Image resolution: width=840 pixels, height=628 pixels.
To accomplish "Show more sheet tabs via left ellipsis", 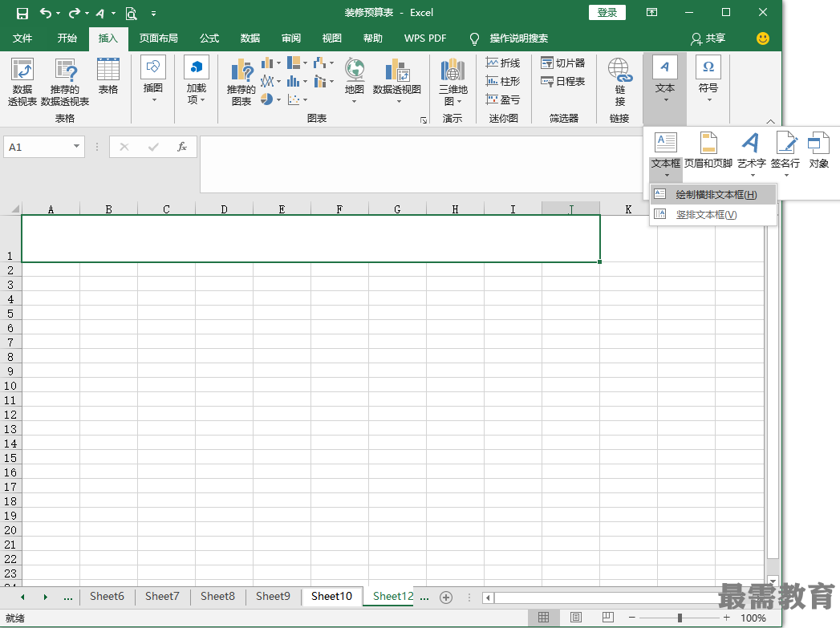I will (68, 597).
